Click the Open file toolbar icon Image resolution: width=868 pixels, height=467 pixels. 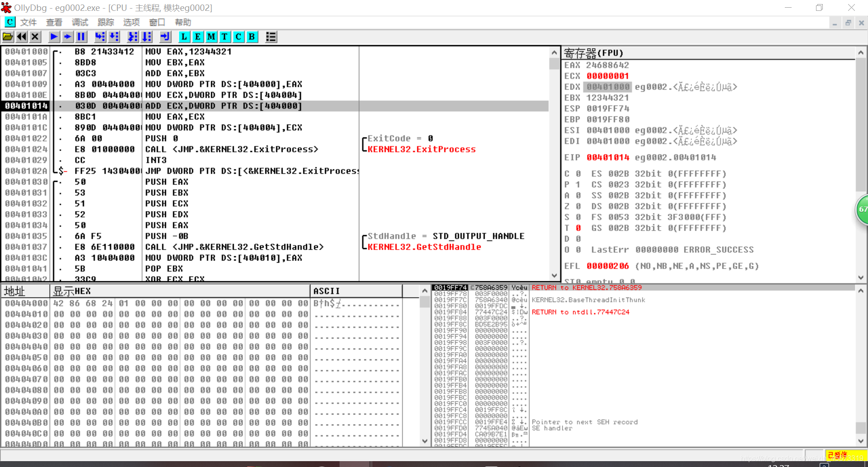click(8, 37)
